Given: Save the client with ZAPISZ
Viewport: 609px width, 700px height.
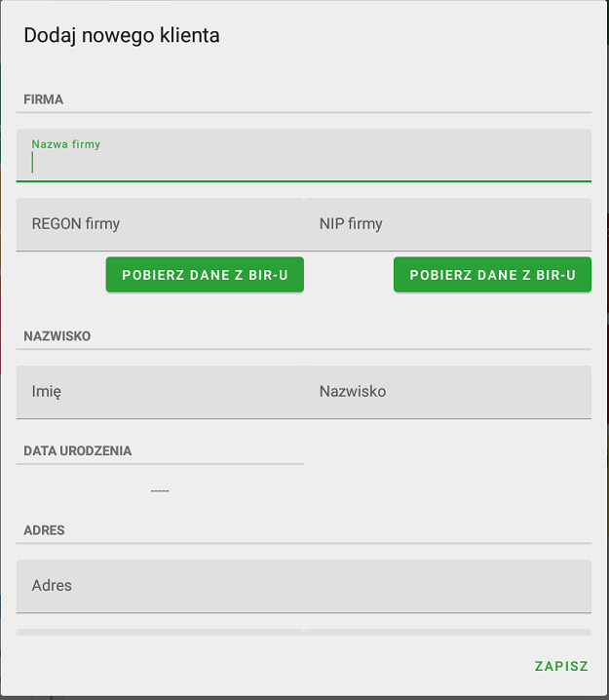Looking at the screenshot, I should click(x=561, y=667).
